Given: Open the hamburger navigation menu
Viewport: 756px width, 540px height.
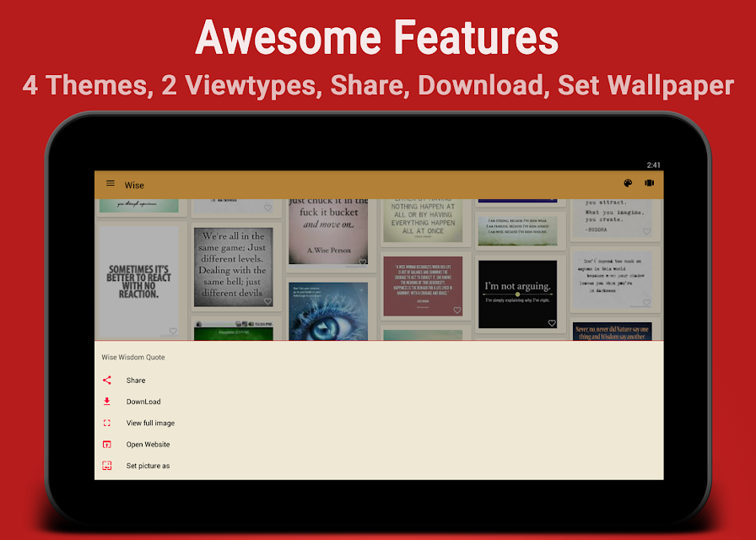Looking at the screenshot, I should [111, 184].
